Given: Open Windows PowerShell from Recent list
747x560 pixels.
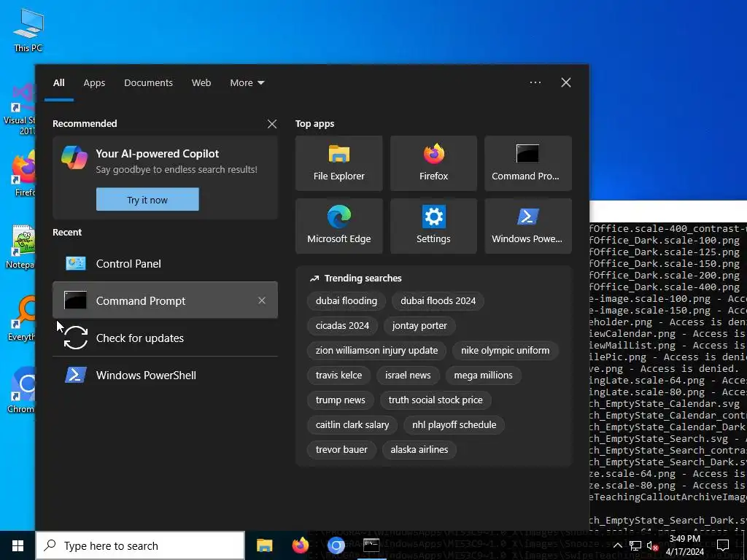Looking at the screenshot, I should tap(165, 375).
